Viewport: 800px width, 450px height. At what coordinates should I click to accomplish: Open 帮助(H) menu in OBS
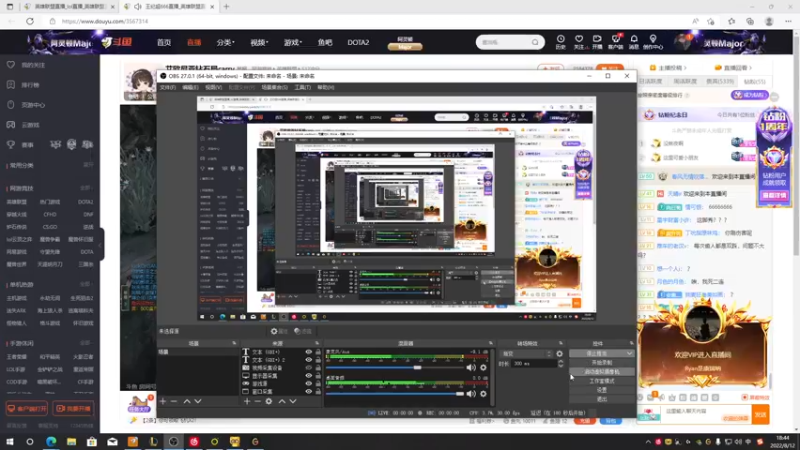[326, 87]
